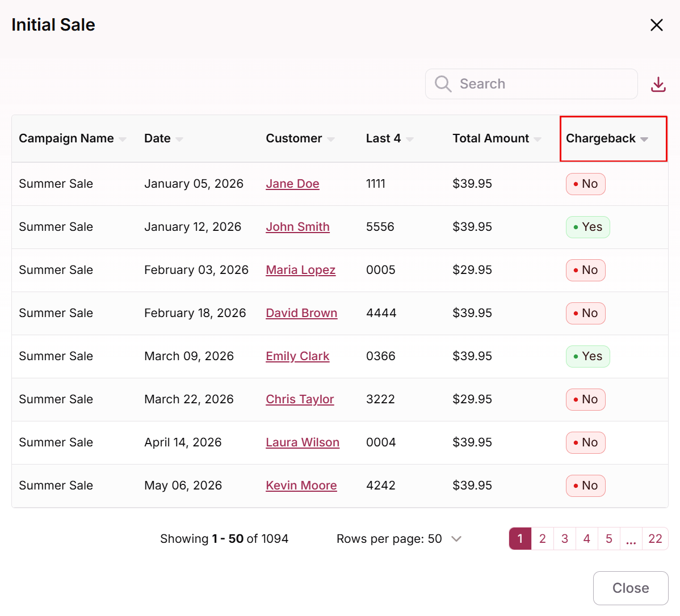Open Chris Taylor customer link

pos(300,399)
